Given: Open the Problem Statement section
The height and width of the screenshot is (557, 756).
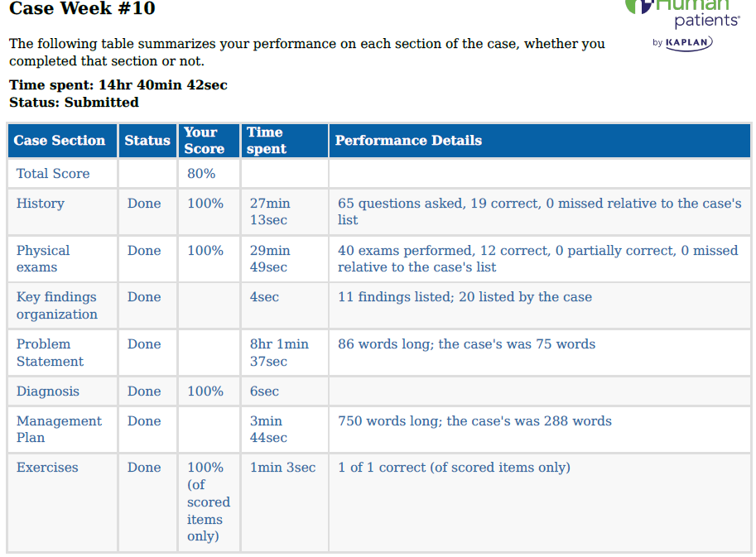Looking at the screenshot, I should [x=51, y=353].
